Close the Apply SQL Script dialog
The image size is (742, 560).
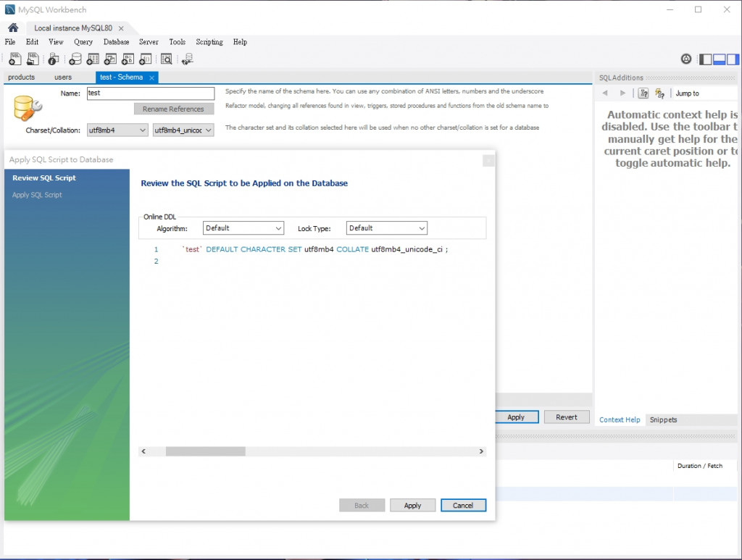(488, 161)
